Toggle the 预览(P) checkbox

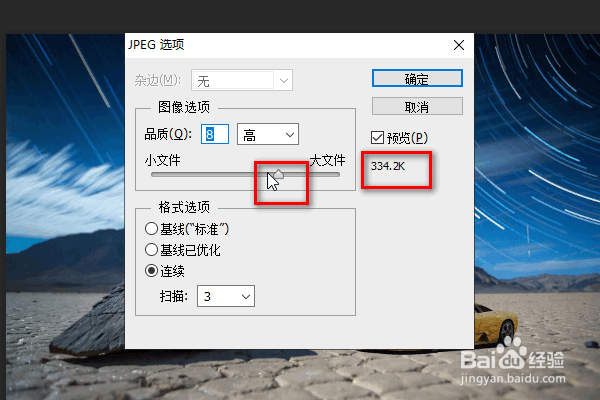click(x=377, y=137)
